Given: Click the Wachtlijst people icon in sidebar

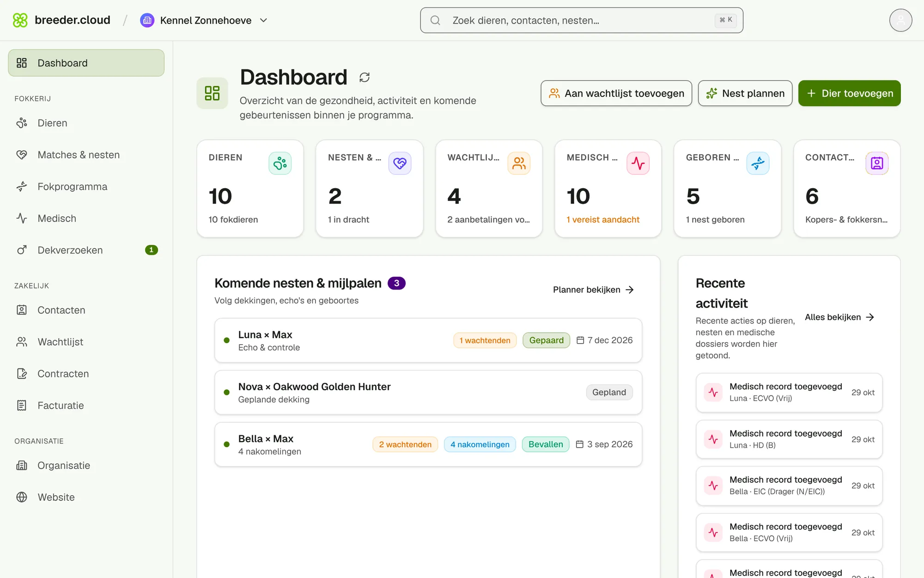Looking at the screenshot, I should pos(22,342).
